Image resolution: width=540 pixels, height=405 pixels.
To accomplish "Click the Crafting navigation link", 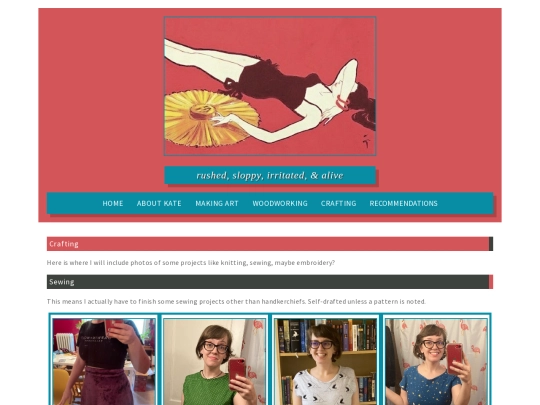I will pos(339,203).
